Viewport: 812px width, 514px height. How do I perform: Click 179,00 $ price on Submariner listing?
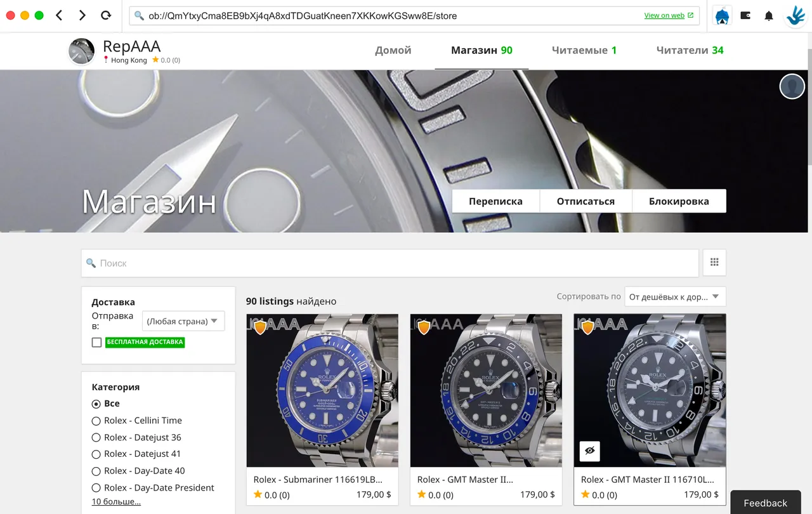(x=374, y=495)
